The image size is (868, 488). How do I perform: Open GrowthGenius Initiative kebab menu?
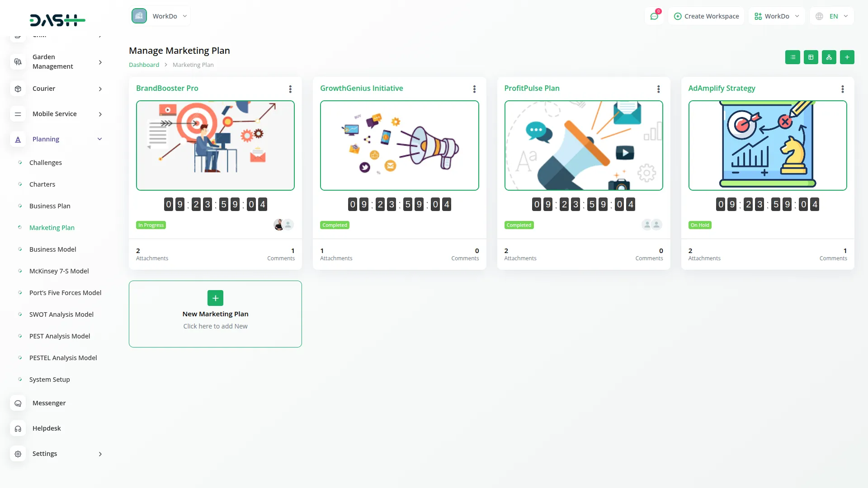[x=474, y=89]
